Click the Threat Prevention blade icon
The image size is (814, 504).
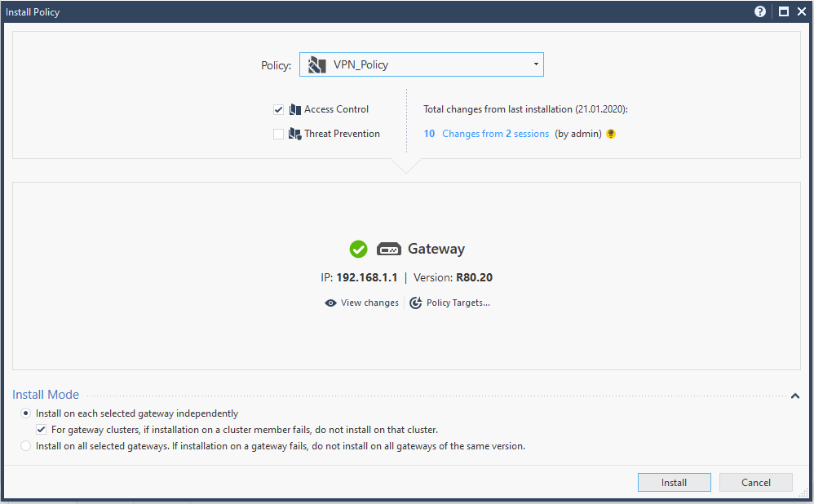tap(295, 134)
